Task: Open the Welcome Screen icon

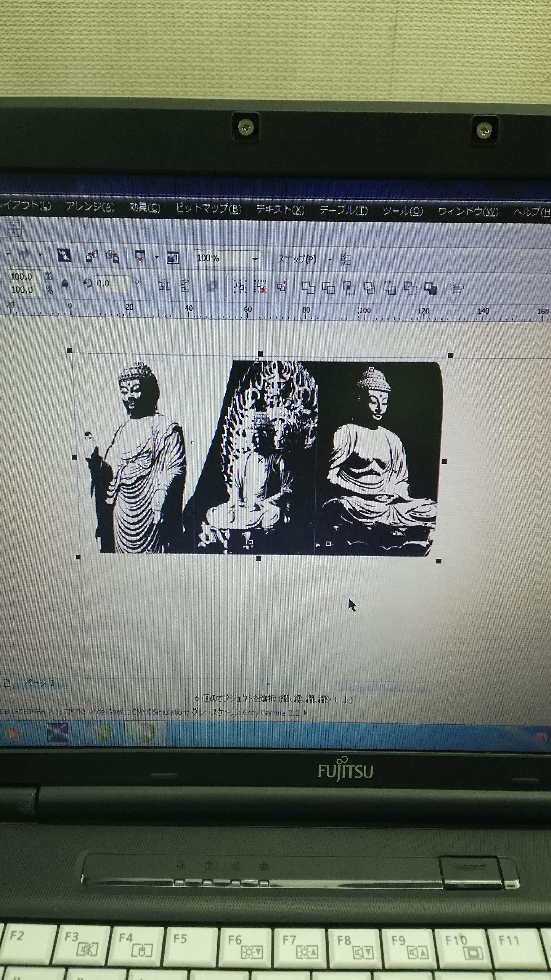Action: point(173,258)
